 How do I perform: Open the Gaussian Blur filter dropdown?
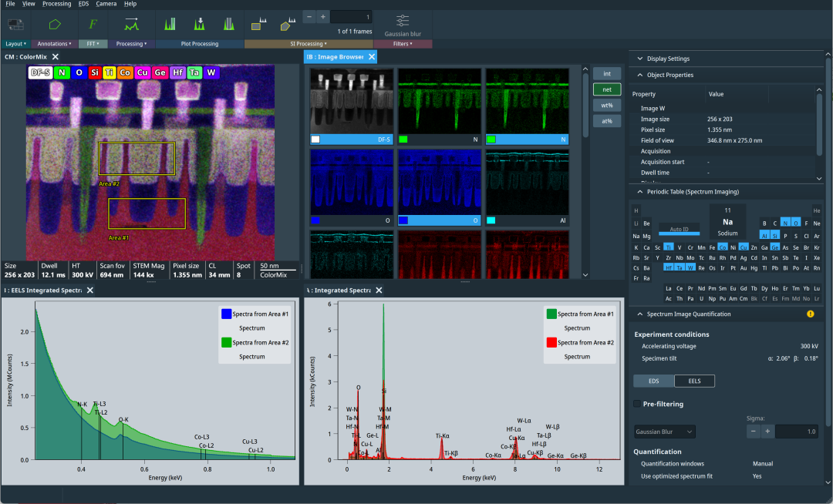(x=665, y=432)
